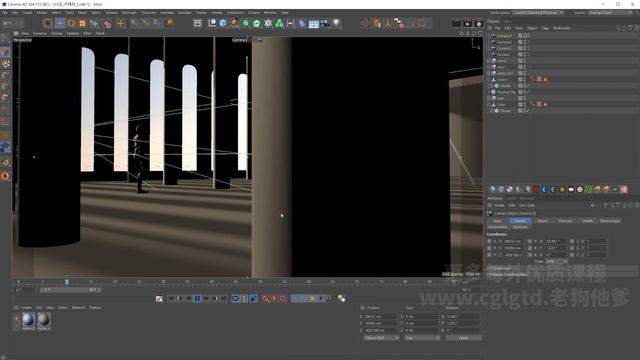Screen dimensions: 640x360
Task: Pause playback with the pause button
Action: pos(197,299)
